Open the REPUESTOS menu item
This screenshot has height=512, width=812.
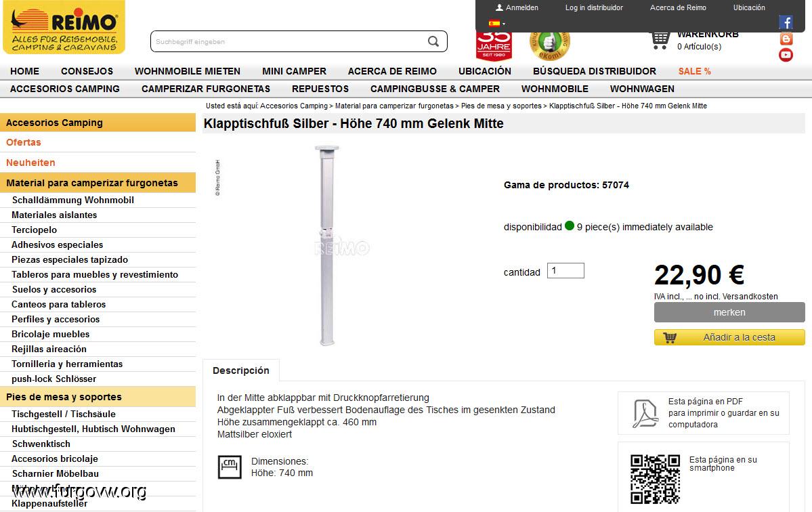click(320, 89)
